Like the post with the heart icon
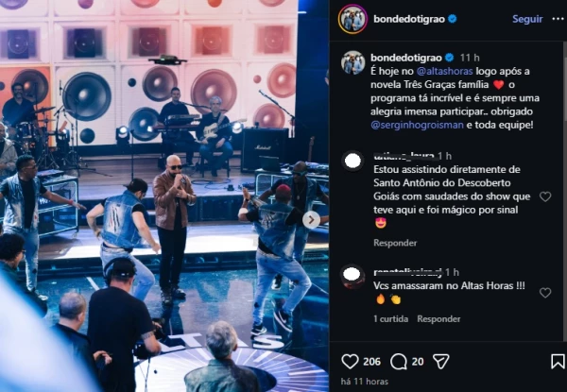Screen dimensions: 567x392 click(x=350, y=362)
